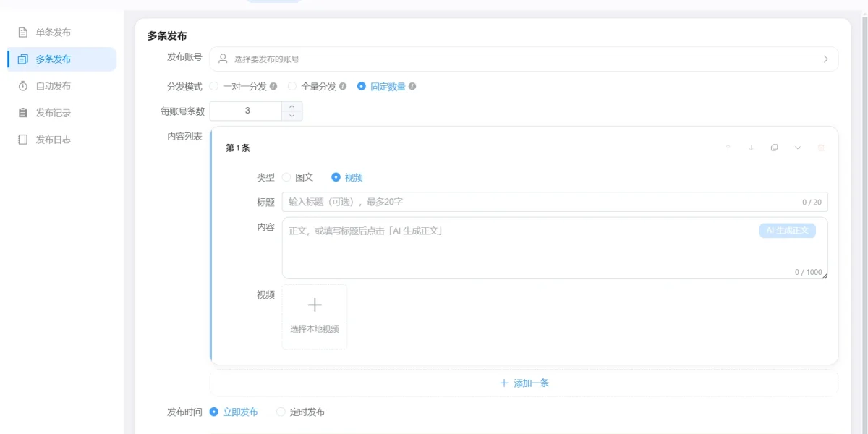Screen dimensions: 868x434
Task: Click the 内容 body text area
Action: click(x=555, y=248)
